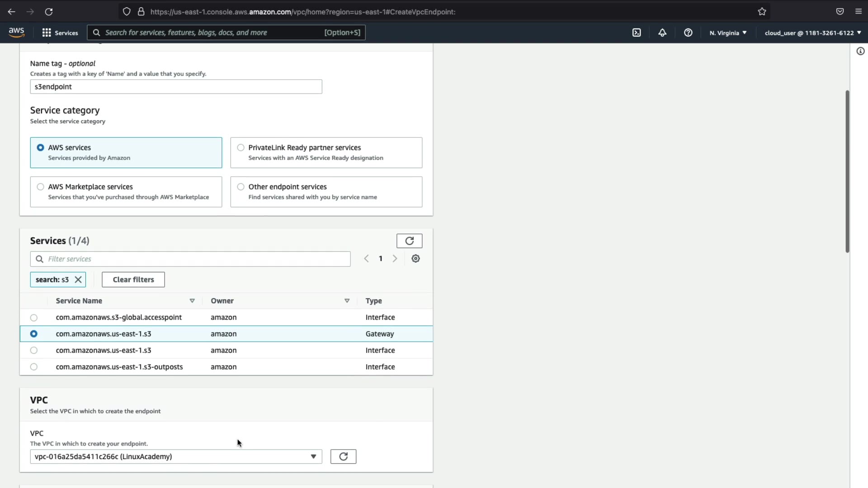Refresh the Services list
This screenshot has height=488, width=868.
tap(409, 241)
